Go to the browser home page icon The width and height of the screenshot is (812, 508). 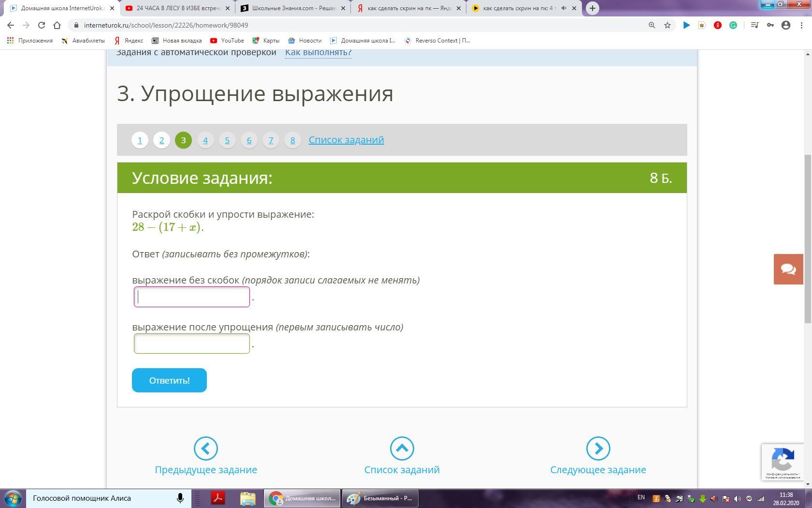57,25
